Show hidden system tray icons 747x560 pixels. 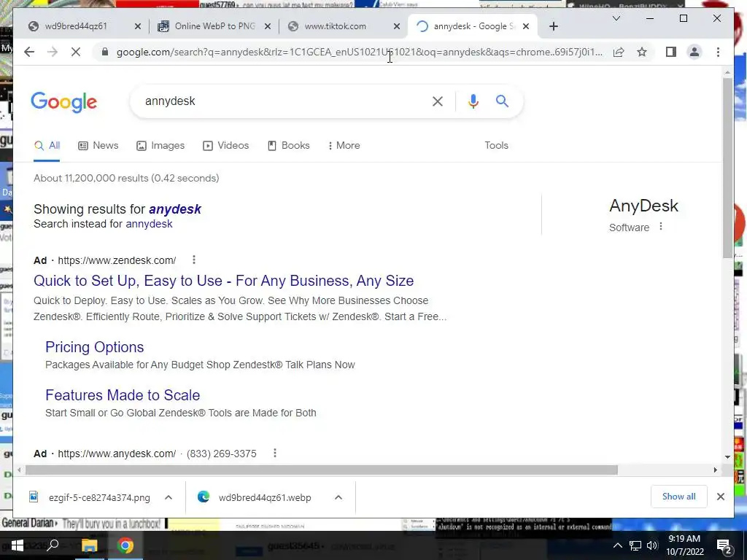click(x=617, y=545)
